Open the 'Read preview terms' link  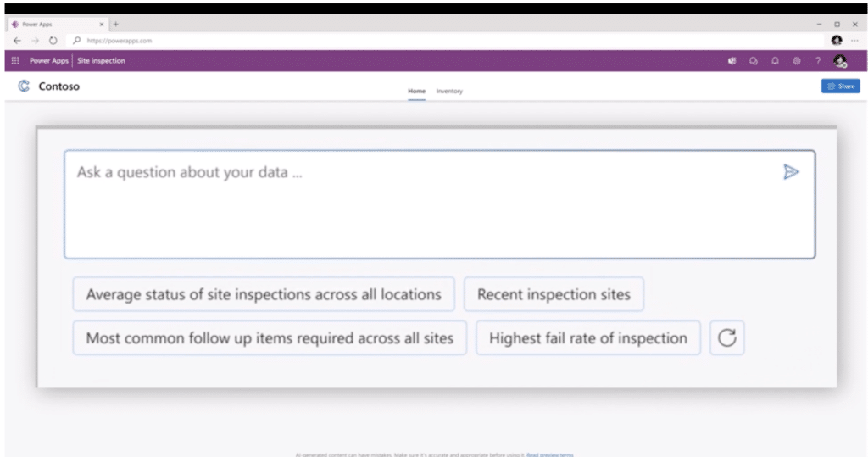point(549,454)
